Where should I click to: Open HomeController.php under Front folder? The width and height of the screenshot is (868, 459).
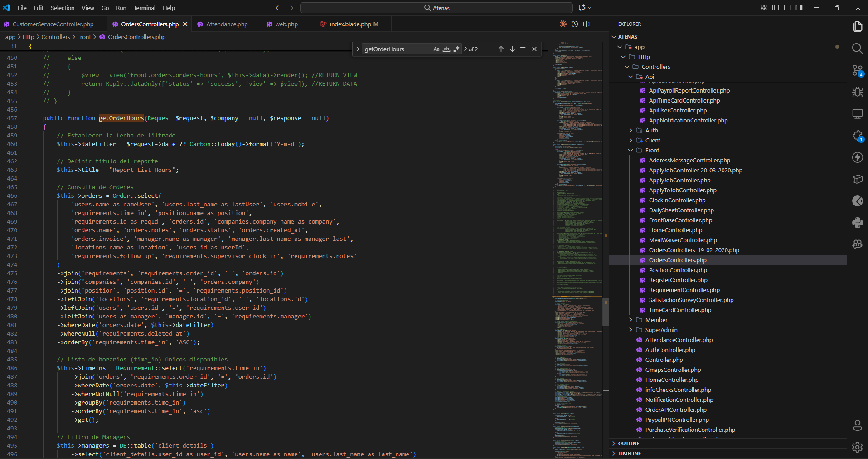click(x=675, y=230)
